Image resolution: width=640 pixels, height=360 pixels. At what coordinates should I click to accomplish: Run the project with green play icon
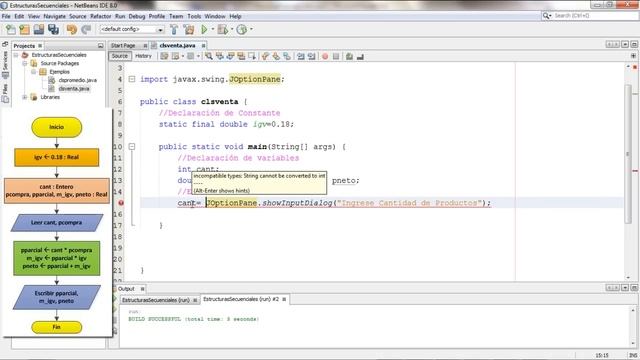[204, 29]
